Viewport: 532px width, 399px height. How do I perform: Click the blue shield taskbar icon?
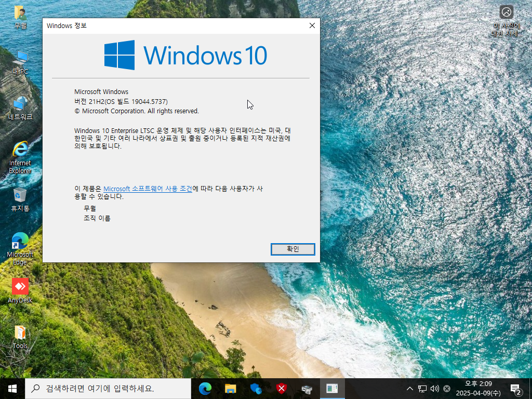(256, 389)
